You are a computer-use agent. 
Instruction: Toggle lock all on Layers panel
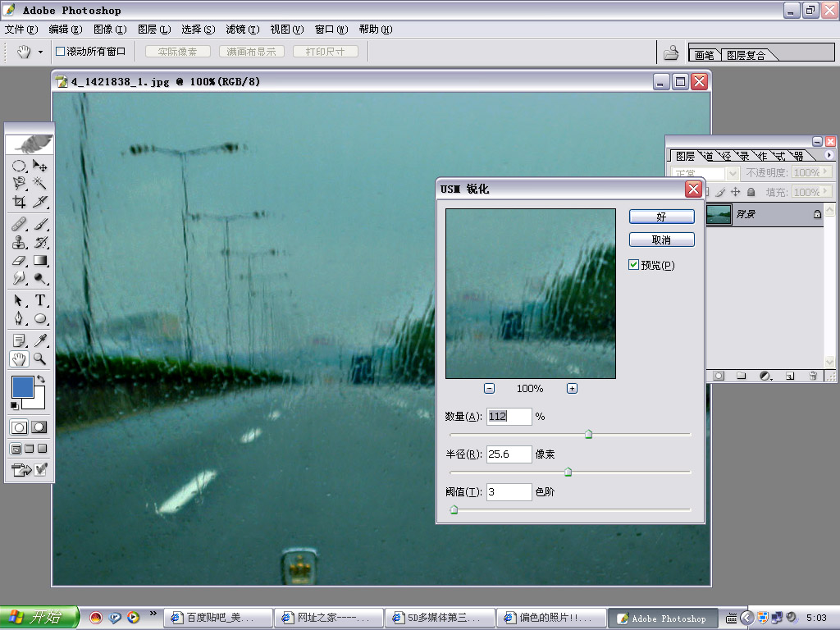click(751, 192)
